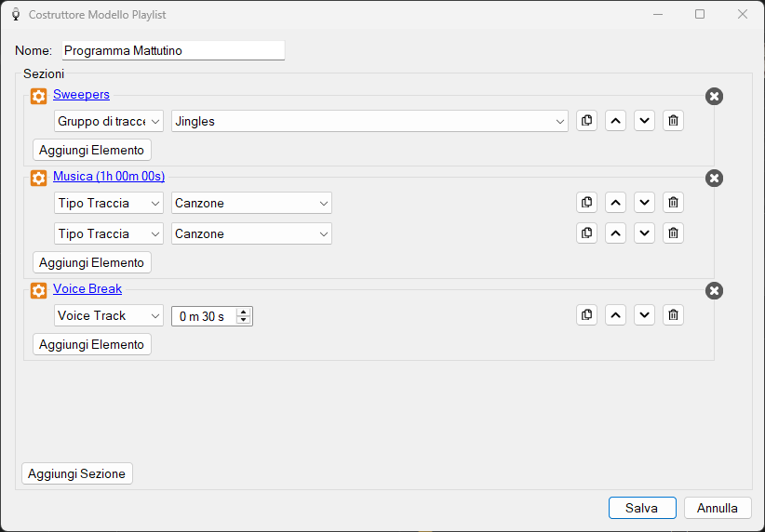765x532 pixels.
Task: Duplicate the second Canzone element
Action: pyautogui.click(x=586, y=233)
